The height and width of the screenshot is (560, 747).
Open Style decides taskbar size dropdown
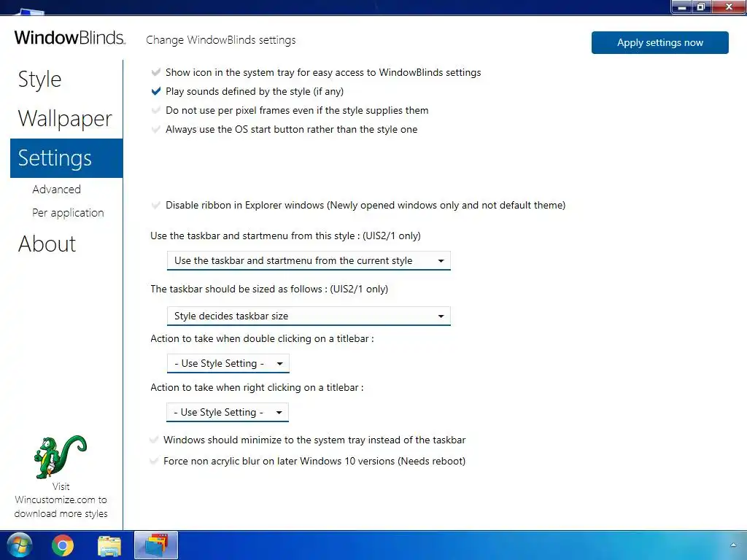[309, 316]
